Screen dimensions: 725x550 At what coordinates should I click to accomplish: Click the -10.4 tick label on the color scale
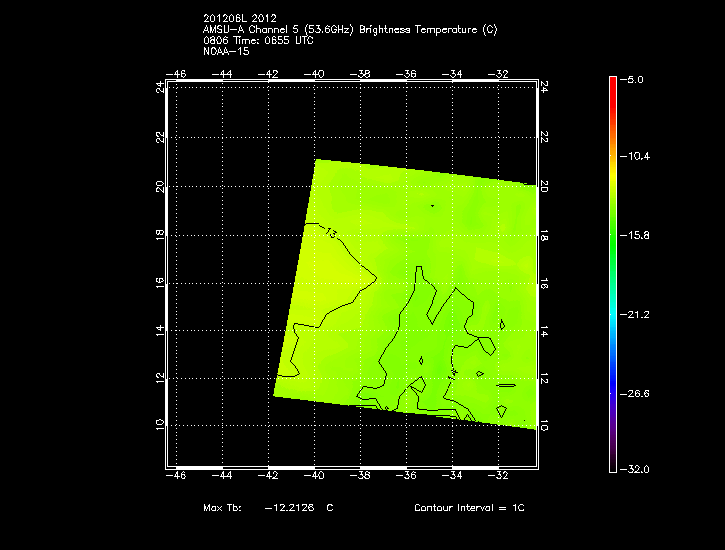click(638, 156)
